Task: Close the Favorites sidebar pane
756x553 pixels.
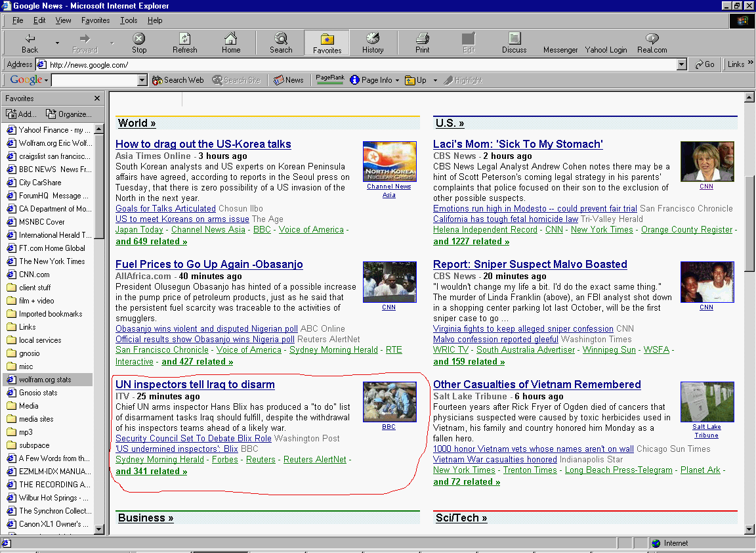Action: (97, 99)
